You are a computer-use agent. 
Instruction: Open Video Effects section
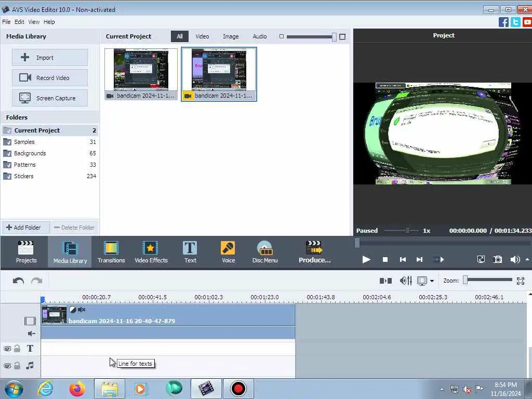pyautogui.click(x=151, y=252)
